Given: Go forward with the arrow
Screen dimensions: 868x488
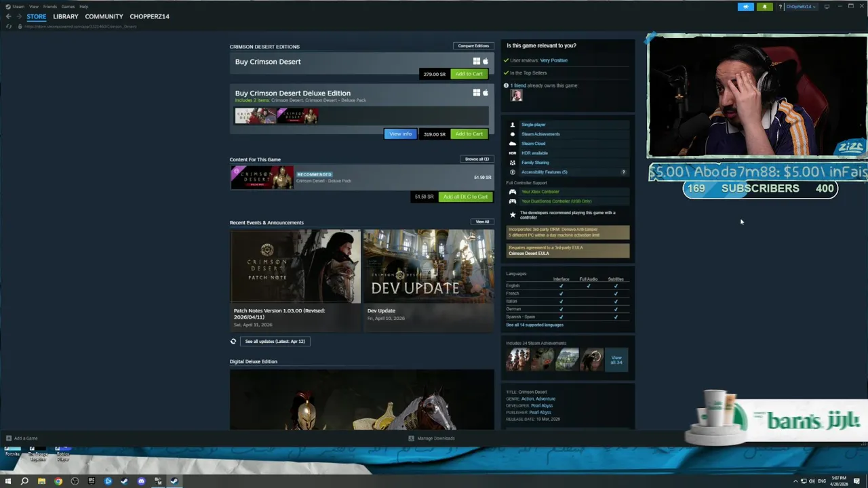Looking at the screenshot, I should pos(19,16).
